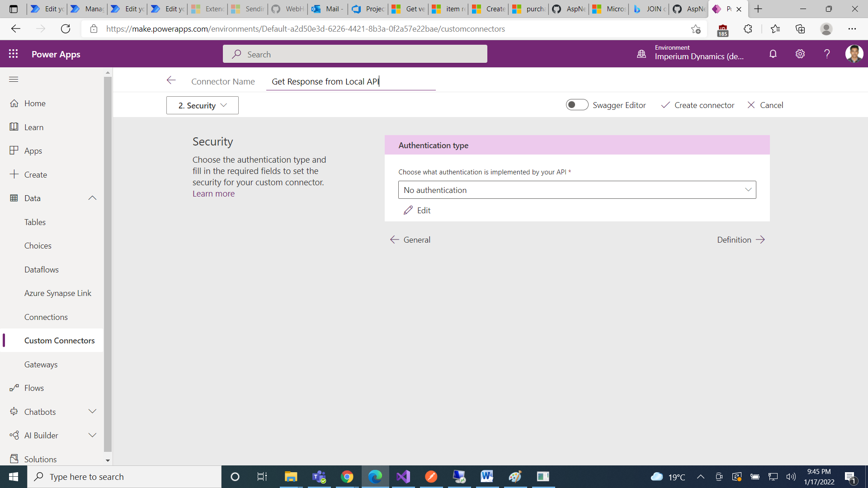
Task: Open the app launcher waffle icon
Action: coord(14,54)
